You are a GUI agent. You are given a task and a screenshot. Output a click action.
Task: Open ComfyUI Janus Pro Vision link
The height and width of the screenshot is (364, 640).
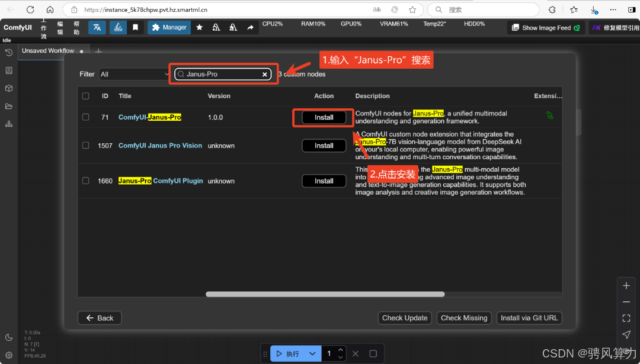pos(160,146)
